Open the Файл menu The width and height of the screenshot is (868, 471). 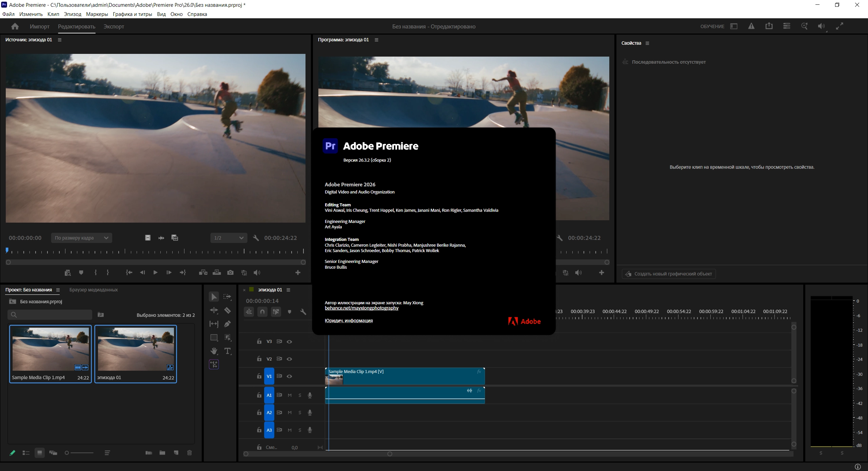pos(8,14)
